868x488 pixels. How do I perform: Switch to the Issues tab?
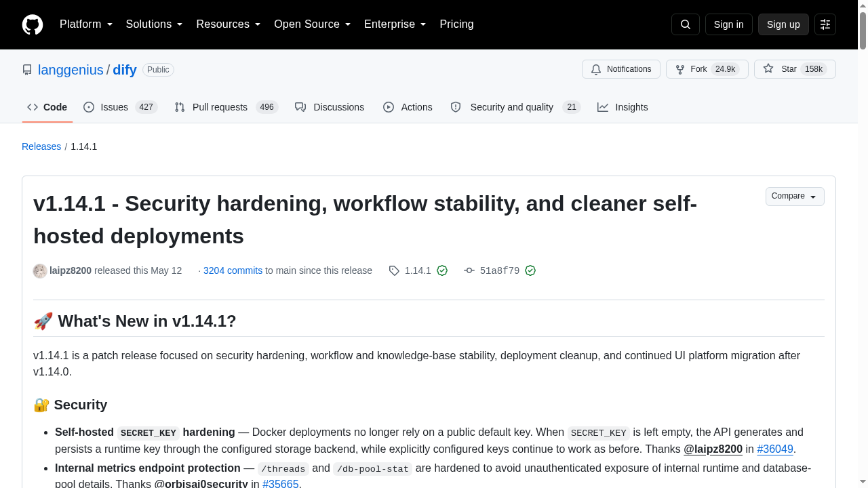pos(121,107)
